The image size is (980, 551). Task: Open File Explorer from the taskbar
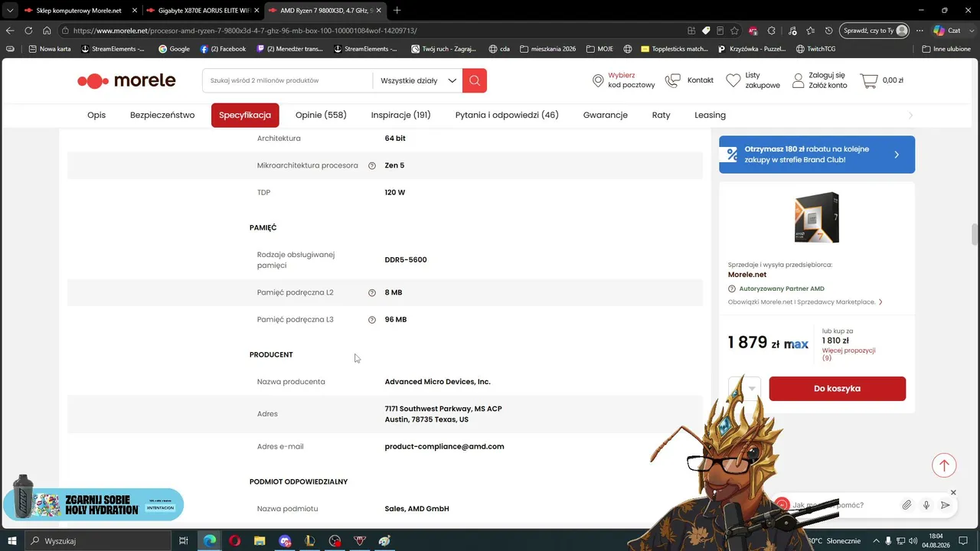click(x=260, y=541)
